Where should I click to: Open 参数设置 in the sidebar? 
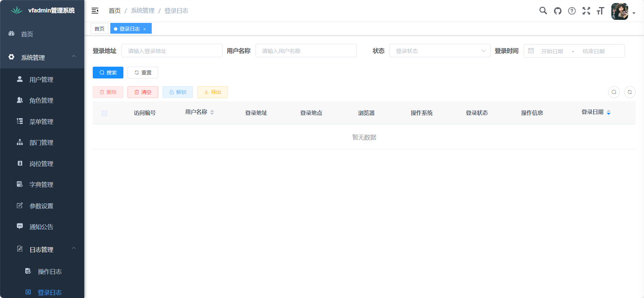pos(42,206)
